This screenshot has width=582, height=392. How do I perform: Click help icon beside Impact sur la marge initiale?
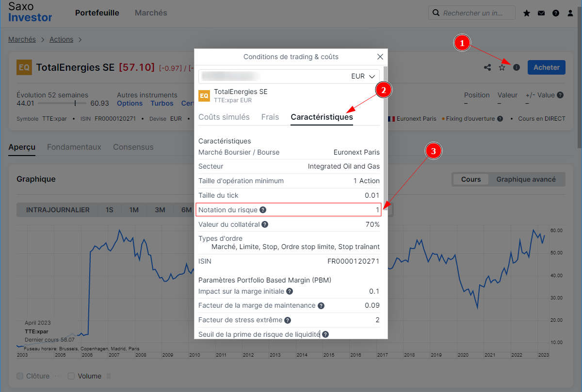click(x=290, y=291)
